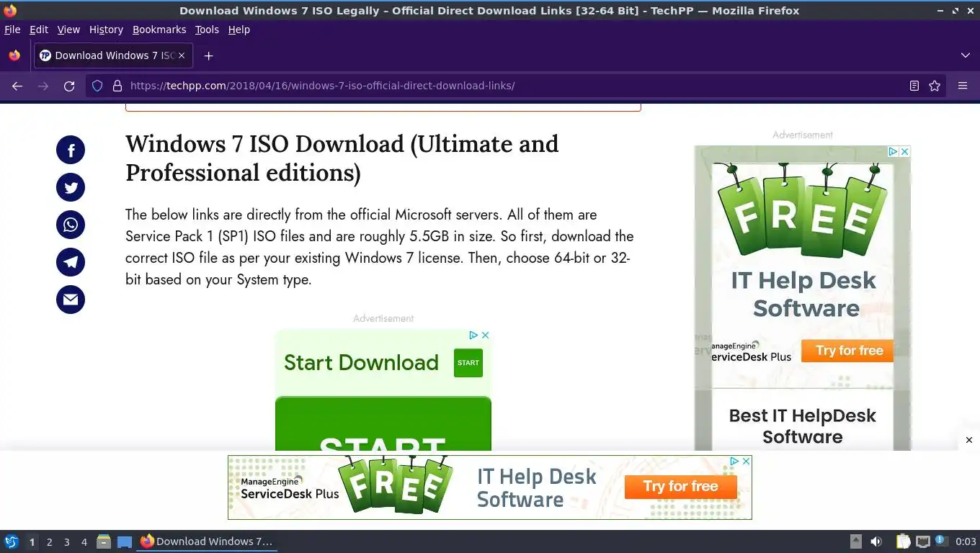The image size is (980, 553).
Task: Toggle reader view
Action: pyautogui.click(x=914, y=86)
